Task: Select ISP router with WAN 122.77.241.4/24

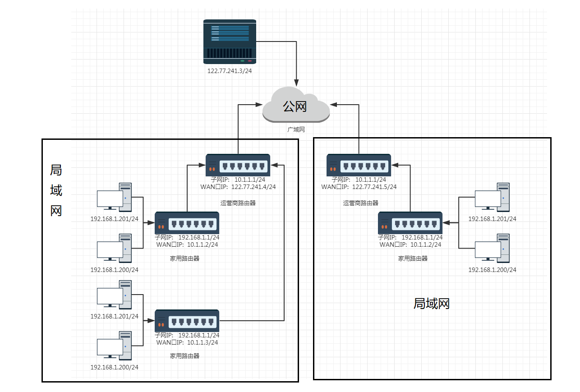Action: click(238, 165)
